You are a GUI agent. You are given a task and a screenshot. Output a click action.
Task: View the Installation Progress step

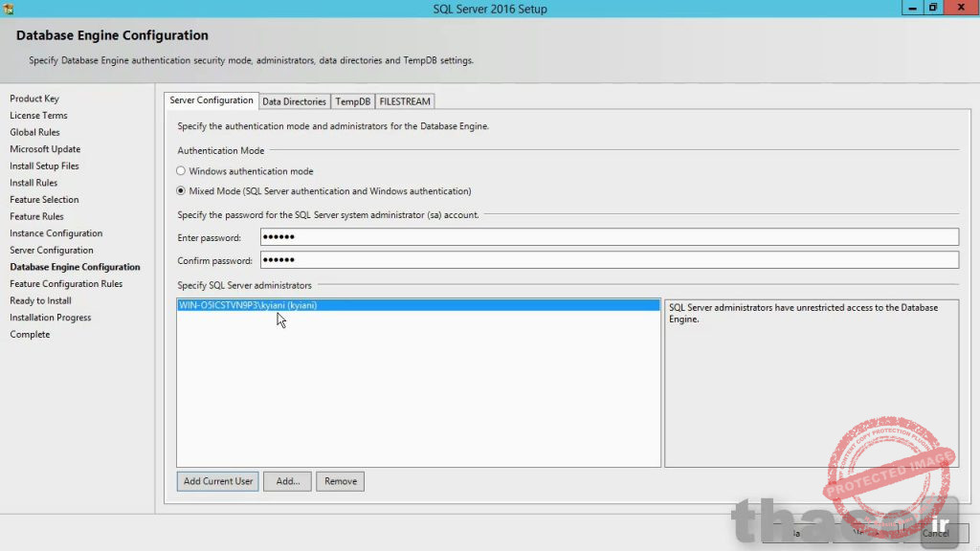pos(50,317)
